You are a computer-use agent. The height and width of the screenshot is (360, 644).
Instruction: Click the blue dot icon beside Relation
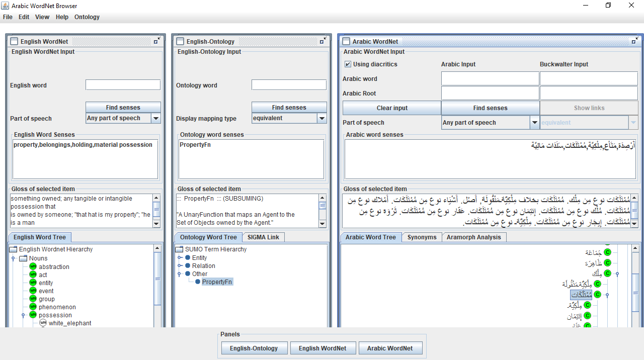188,265
